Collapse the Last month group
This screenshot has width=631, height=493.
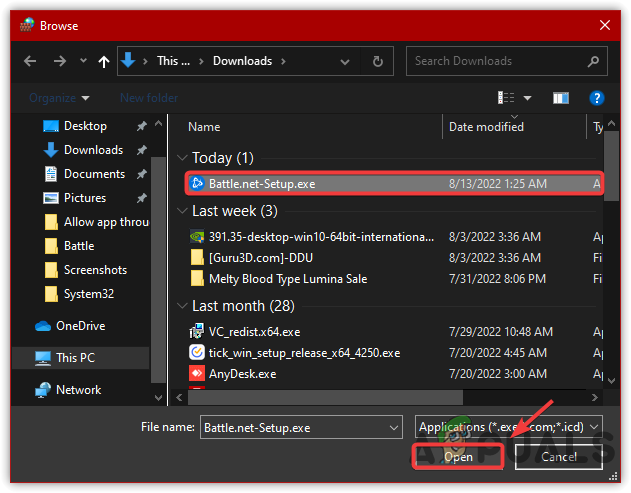click(181, 306)
